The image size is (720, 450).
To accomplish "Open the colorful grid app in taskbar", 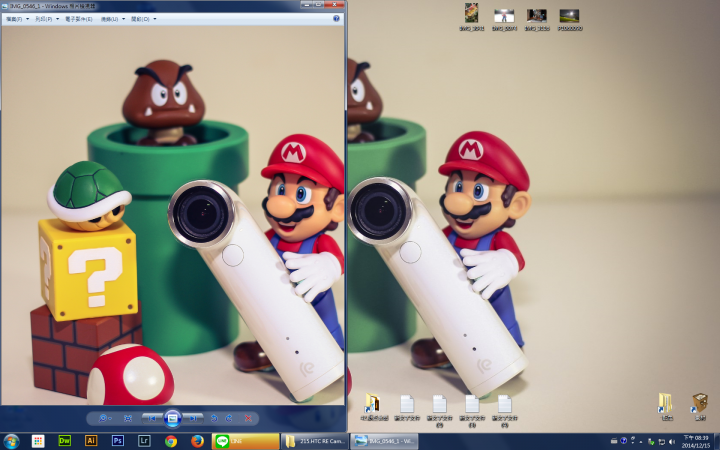I will 38,441.
